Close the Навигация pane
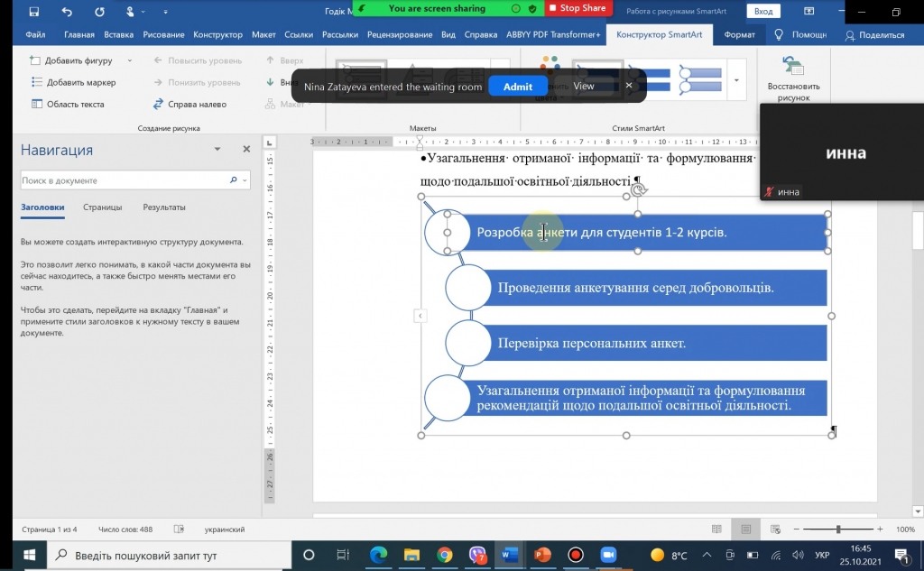Image resolution: width=924 pixels, height=571 pixels. tap(246, 149)
